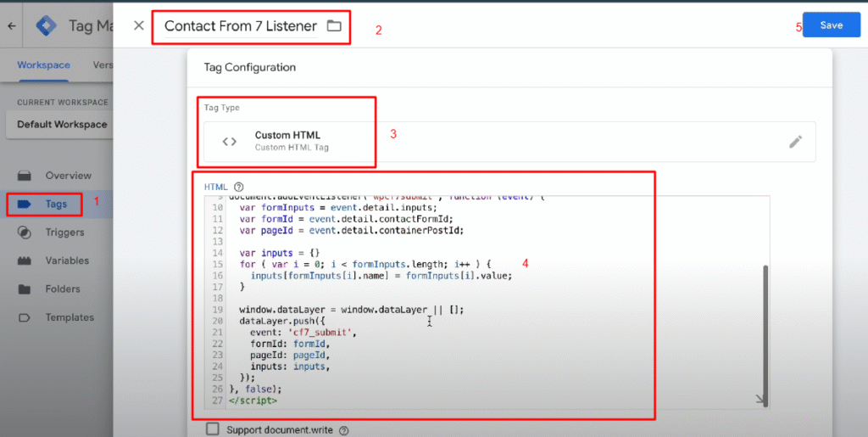Open Tags in the sidebar
Screen dimensions: 868x437
click(x=57, y=204)
